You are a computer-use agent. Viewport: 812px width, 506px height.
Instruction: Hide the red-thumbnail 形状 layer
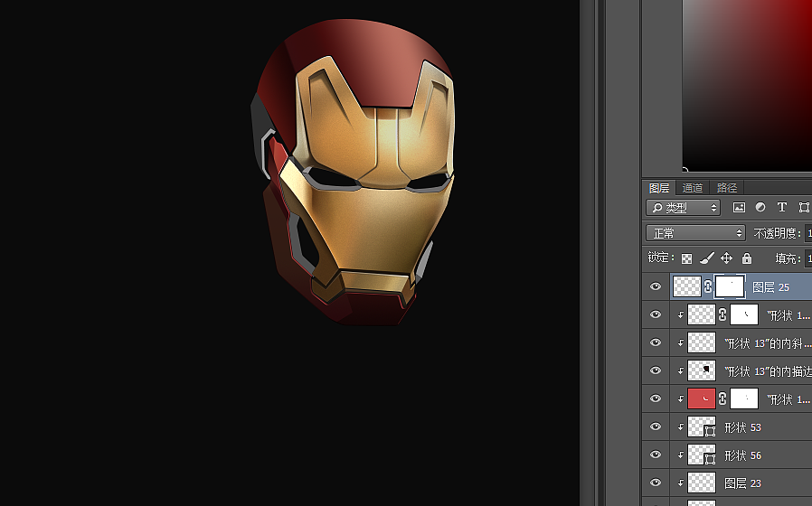click(x=656, y=398)
